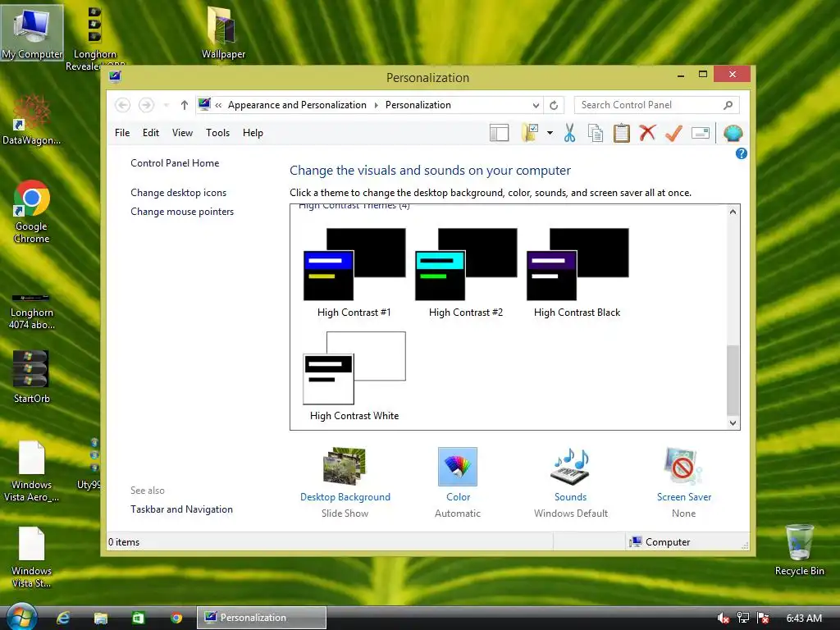Click the orange checkmark toolbar icon

coord(673,133)
